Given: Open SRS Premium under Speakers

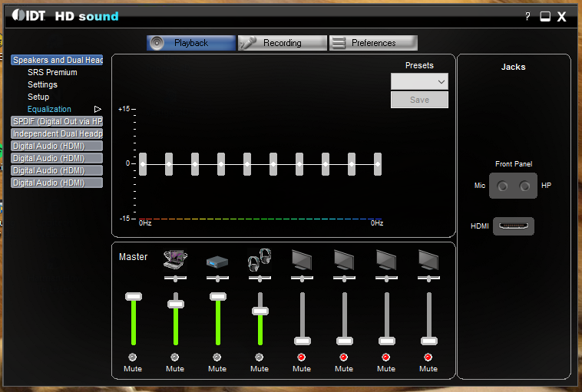Looking at the screenshot, I should pos(52,72).
